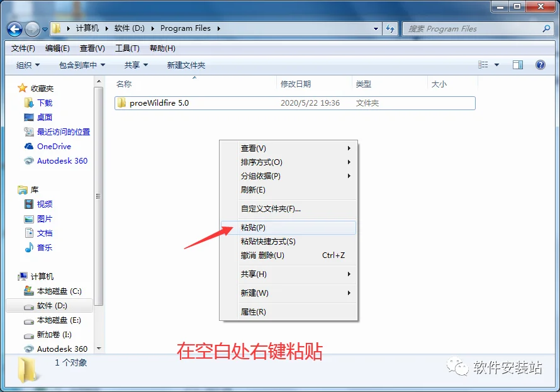Click 计算机 in the address breadcrumb
This screenshot has width=560, height=392.
(87, 28)
